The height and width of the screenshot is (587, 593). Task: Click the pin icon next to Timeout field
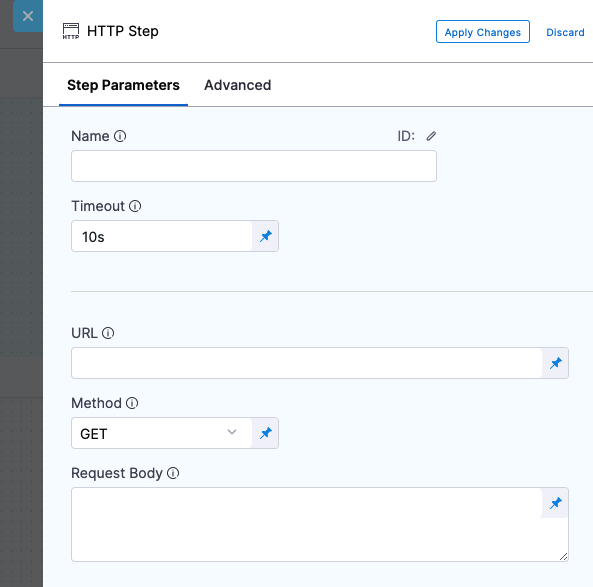pyautogui.click(x=265, y=236)
